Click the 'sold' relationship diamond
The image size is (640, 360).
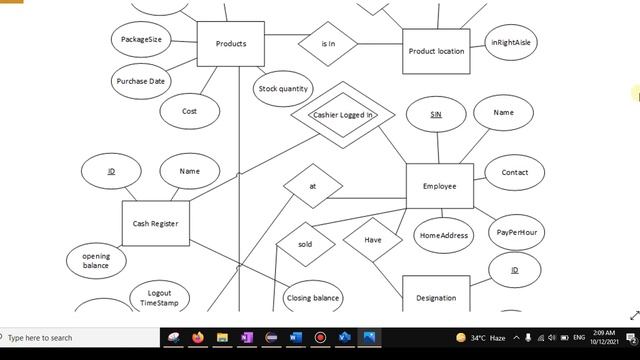[305, 244]
